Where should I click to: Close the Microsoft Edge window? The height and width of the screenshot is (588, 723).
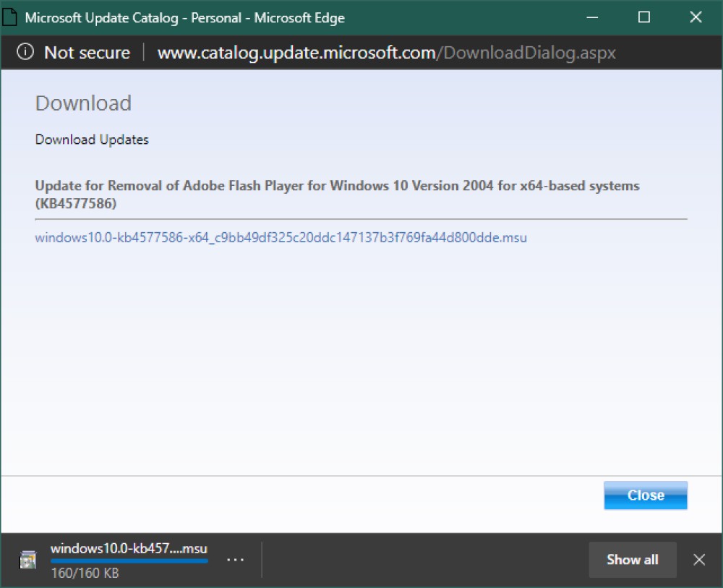tap(696, 17)
